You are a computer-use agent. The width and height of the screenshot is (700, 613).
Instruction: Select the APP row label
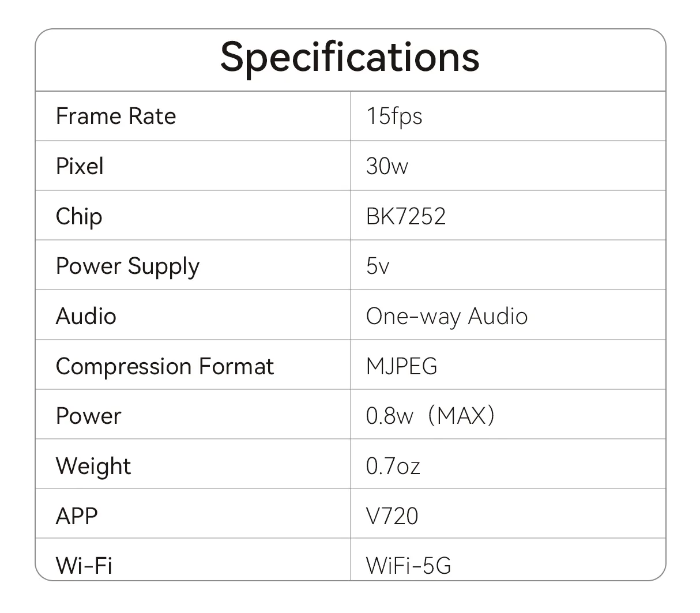(x=77, y=516)
